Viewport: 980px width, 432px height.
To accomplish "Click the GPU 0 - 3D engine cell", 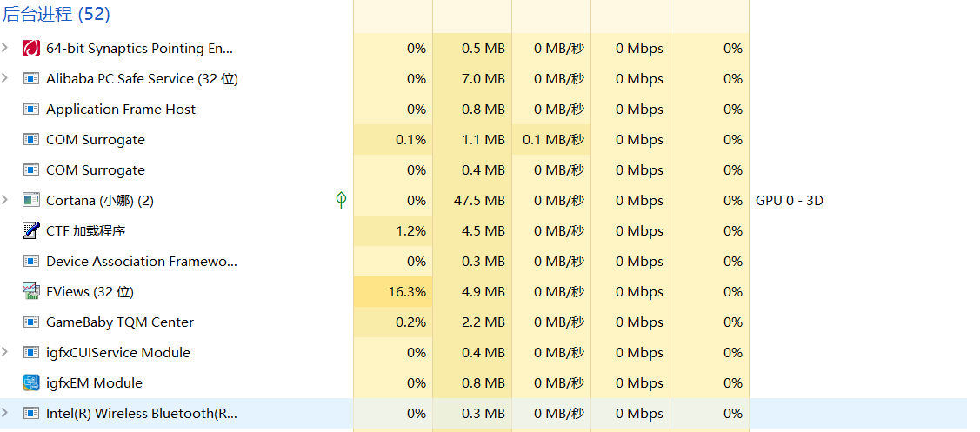I will tap(790, 201).
